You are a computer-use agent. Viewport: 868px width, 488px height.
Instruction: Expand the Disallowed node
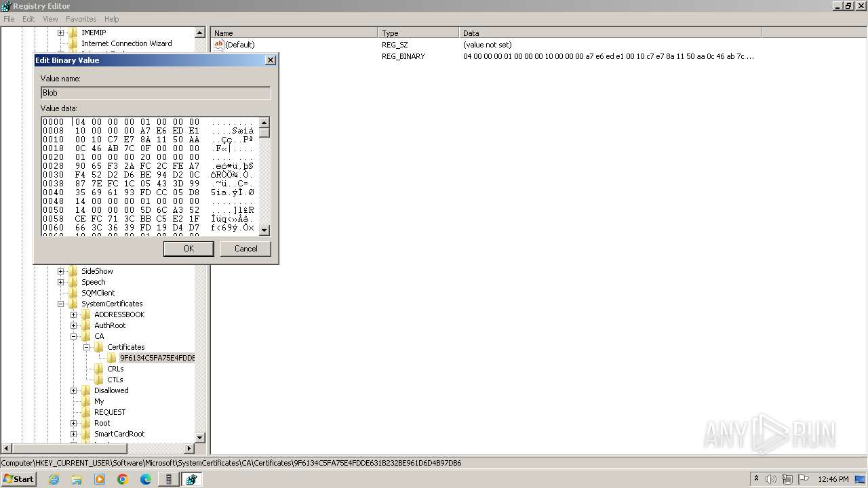click(73, 390)
